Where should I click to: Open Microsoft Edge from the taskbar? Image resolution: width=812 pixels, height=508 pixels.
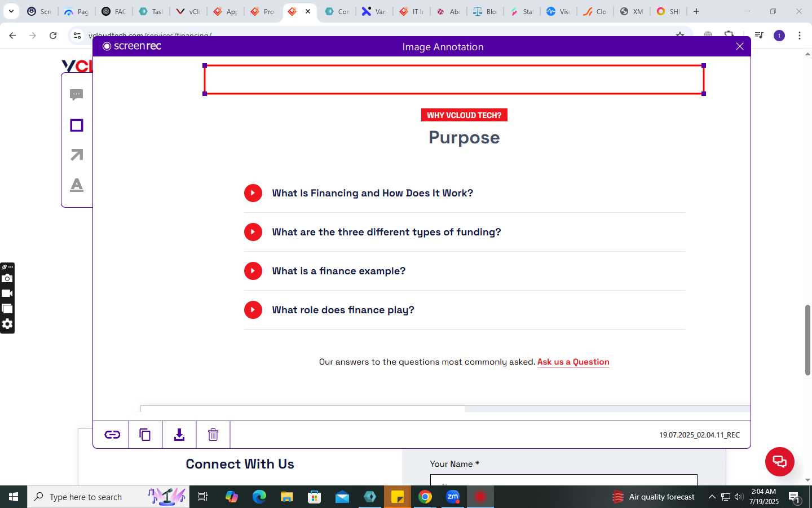coord(259,497)
